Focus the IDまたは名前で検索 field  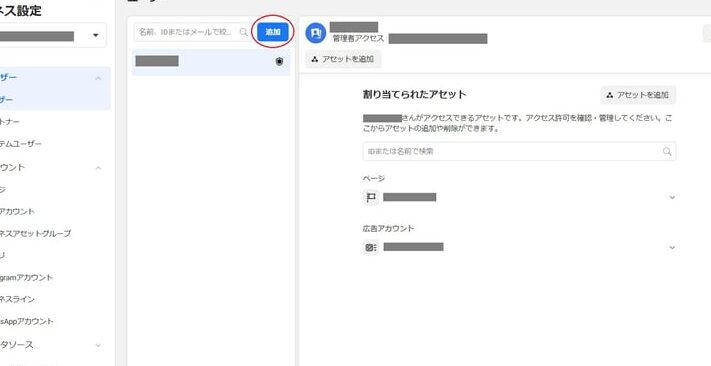pyautogui.click(x=519, y=151)
